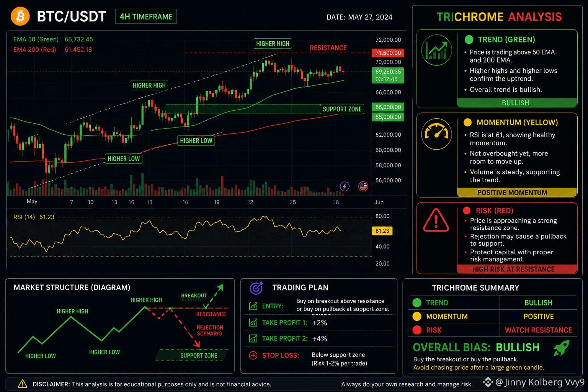
Task: Click OVERALL BIAS: BULLISH text
Action: tap(476, 347)
